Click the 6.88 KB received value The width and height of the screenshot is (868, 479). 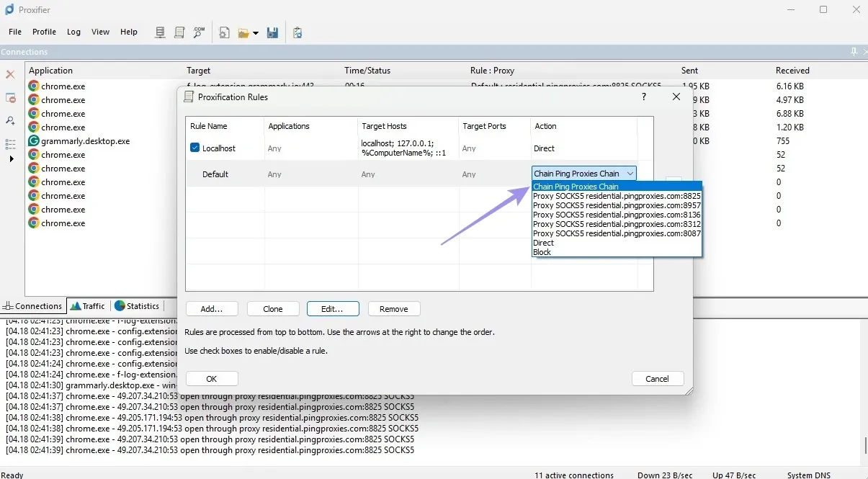tap(791, 114)
